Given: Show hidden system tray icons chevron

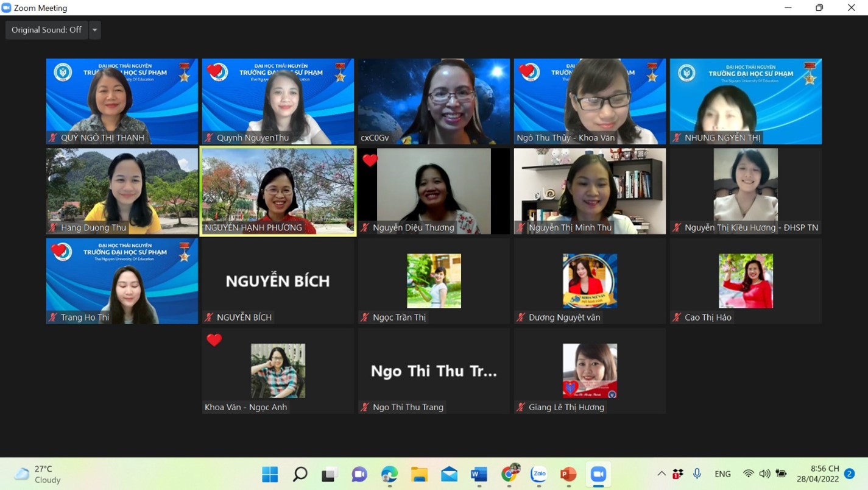Looking at the screenshot, I should (x=662, y=474).
